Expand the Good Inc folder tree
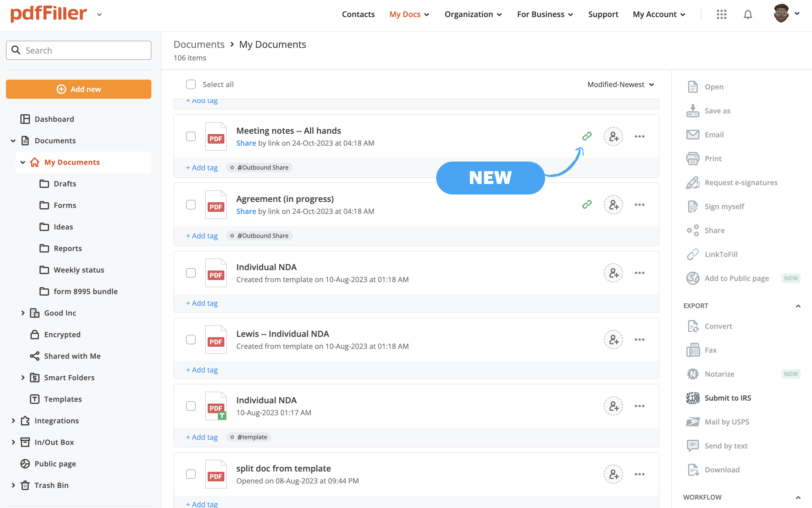Viewport: 812px width, 508px height. click(23, 313)
